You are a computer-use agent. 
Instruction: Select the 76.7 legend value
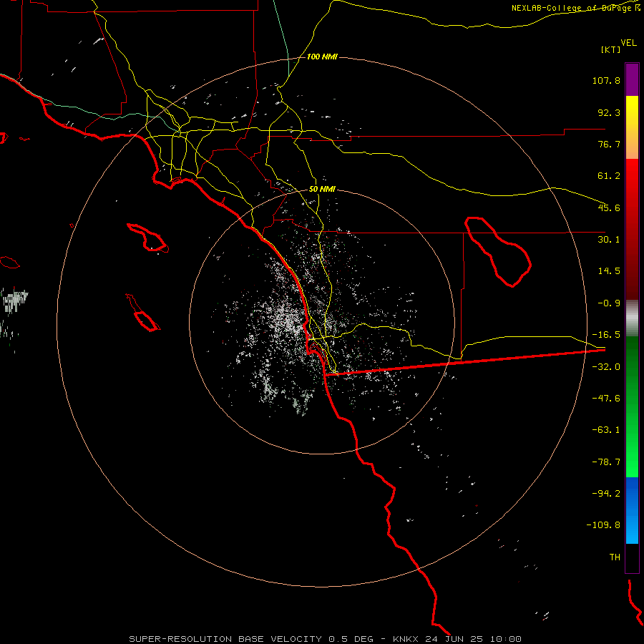pyautogui.click(x=609, y=144)
